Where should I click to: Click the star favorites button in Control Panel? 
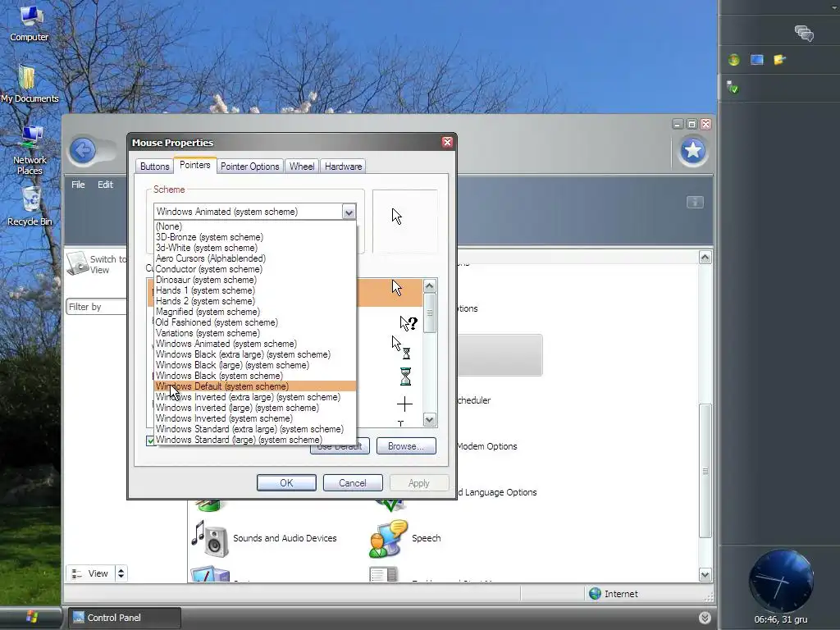click(692, 151)
